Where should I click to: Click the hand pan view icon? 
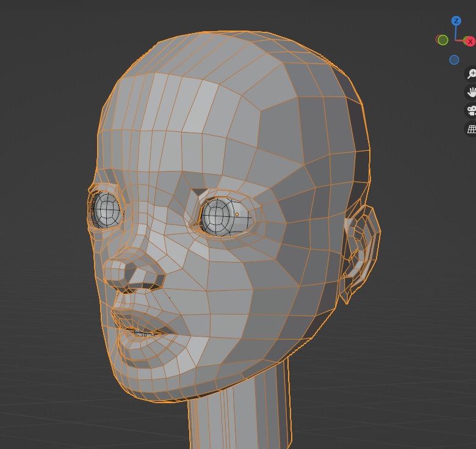pos(471,92)
